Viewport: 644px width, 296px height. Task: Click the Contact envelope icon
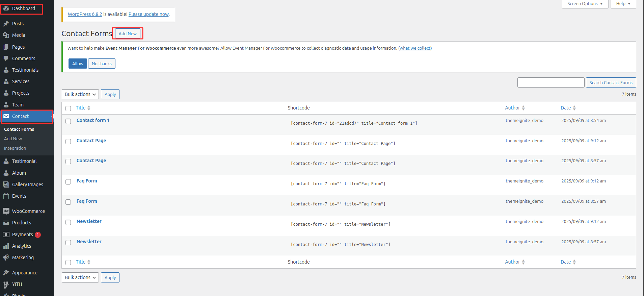pyautogui.click(x=6, y=116)
